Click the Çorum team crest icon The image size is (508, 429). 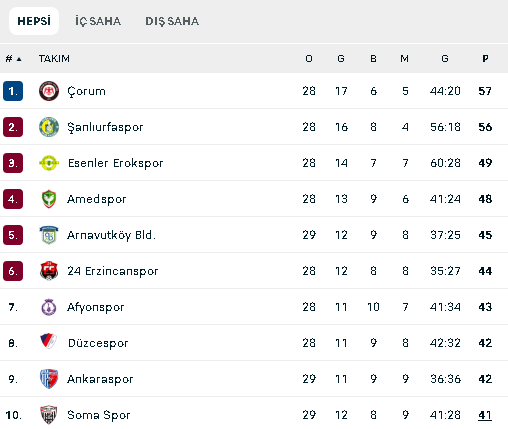49,91
